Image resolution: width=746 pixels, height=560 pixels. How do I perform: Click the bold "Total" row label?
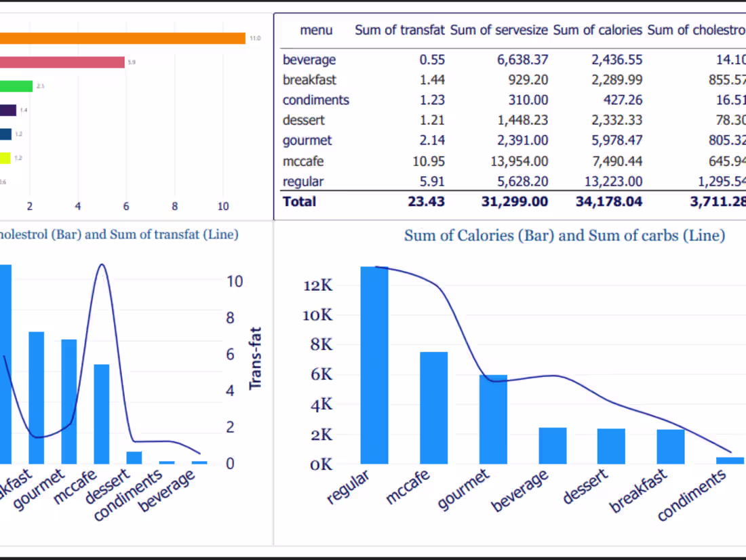(x=299, y=202)
